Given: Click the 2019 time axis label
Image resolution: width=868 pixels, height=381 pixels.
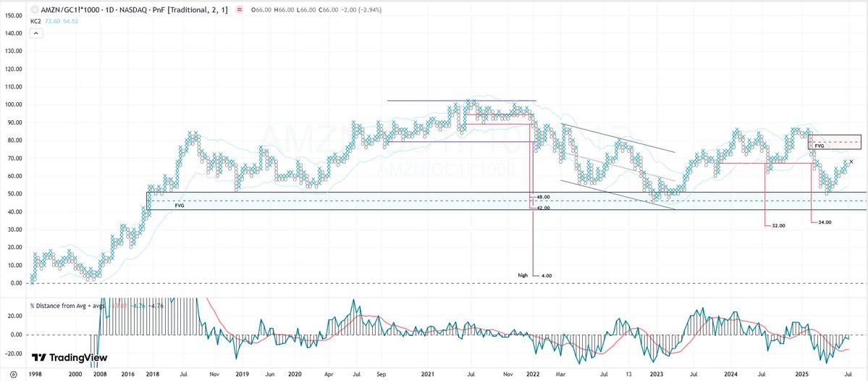Looking at the screenshot, I should pos(242,374).
